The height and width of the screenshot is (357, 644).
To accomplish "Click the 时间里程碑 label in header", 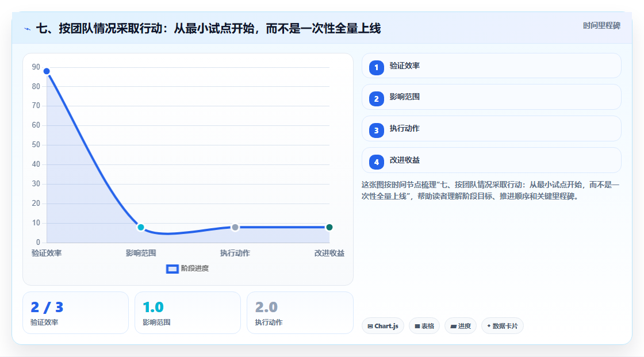I will click(x=601, y=26).
